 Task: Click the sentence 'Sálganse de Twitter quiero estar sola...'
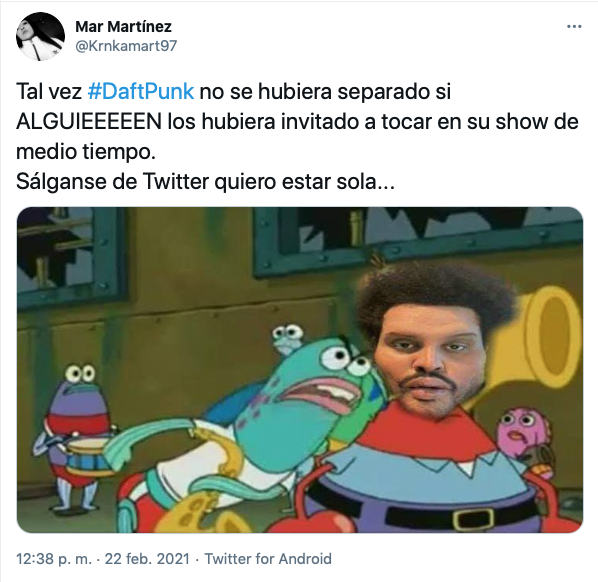(x=205, y=182)
